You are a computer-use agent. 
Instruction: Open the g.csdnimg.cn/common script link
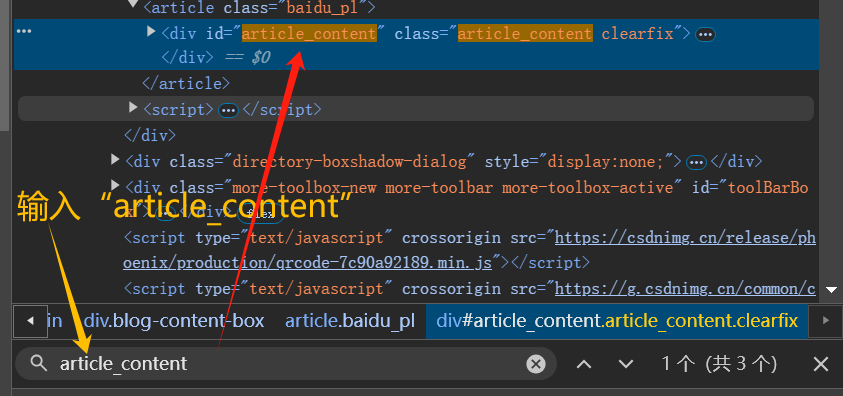685,289
